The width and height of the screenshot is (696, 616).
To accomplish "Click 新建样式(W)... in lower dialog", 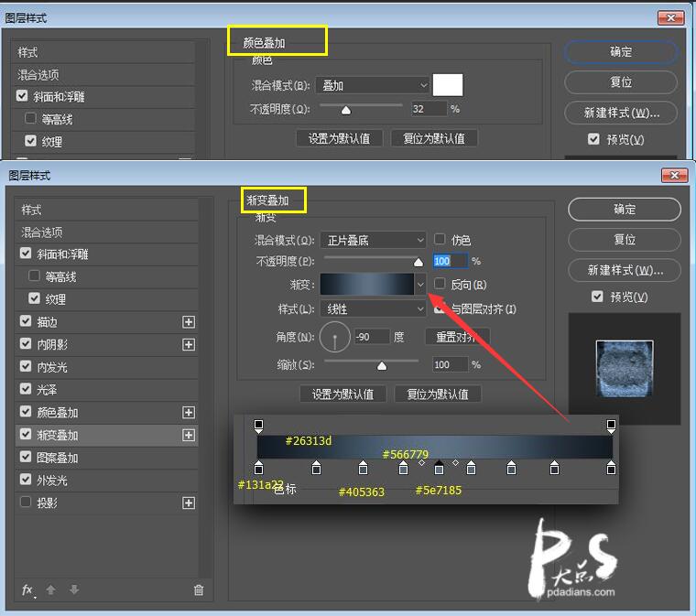I will click(x=624, y=270).
